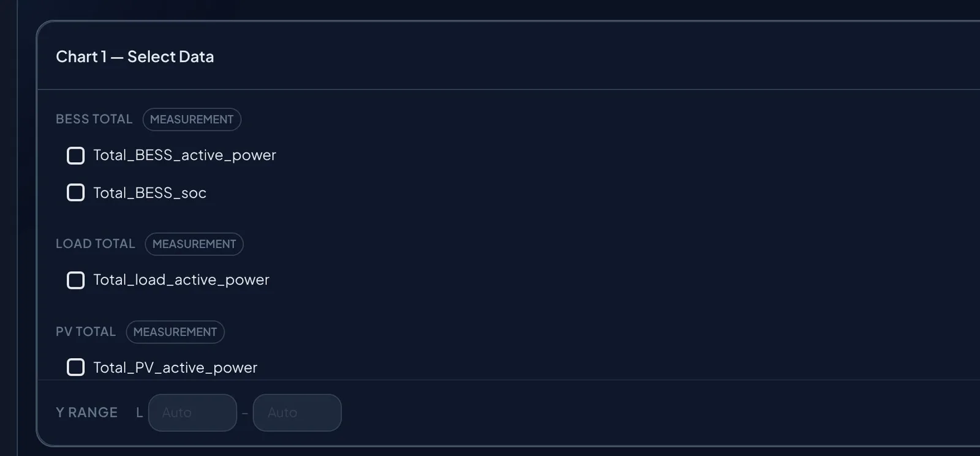
Task: Select the PV TOTAL group header
Action: [86, 332]
